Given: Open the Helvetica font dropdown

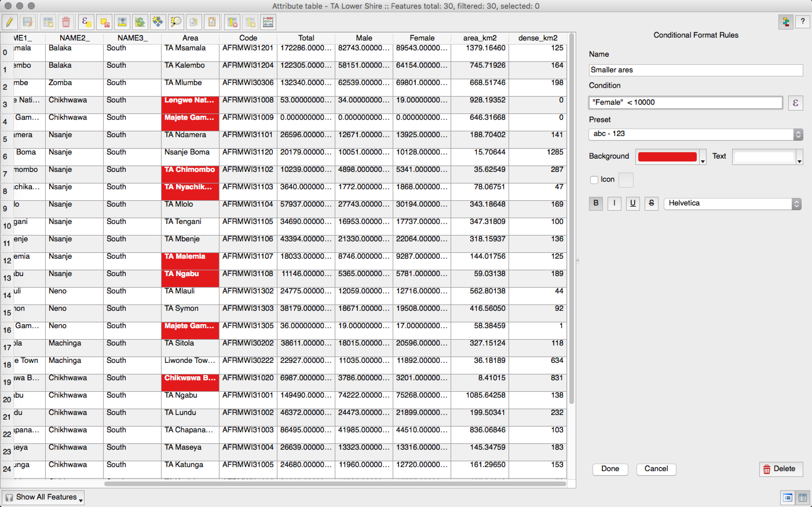Looking at the screenshot, I should 732,203.
